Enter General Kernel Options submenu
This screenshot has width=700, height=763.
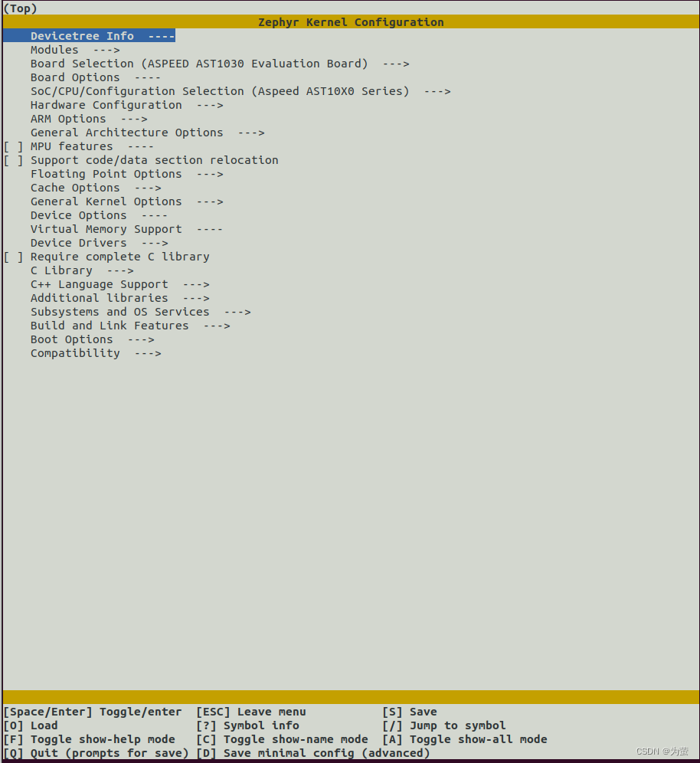[x=126, y=201]
